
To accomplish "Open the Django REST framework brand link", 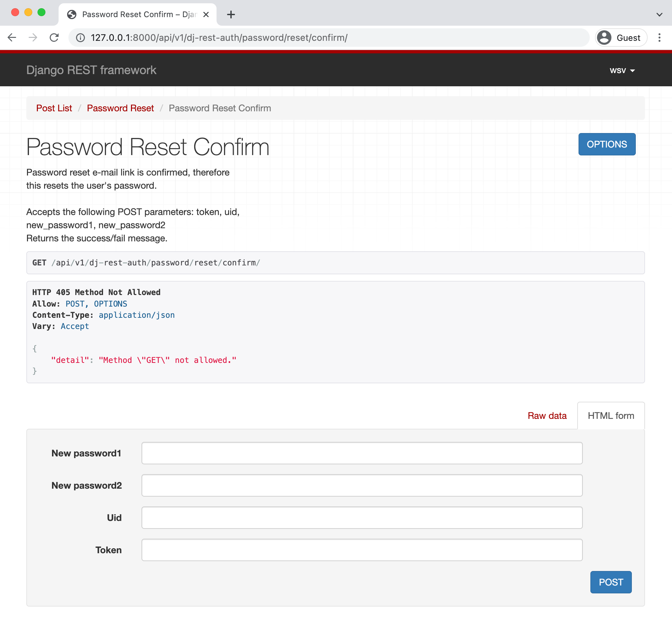I will point(91,70).
